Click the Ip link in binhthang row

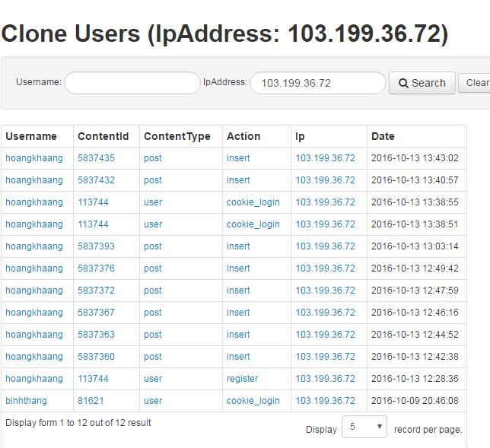tap(325, 401)
